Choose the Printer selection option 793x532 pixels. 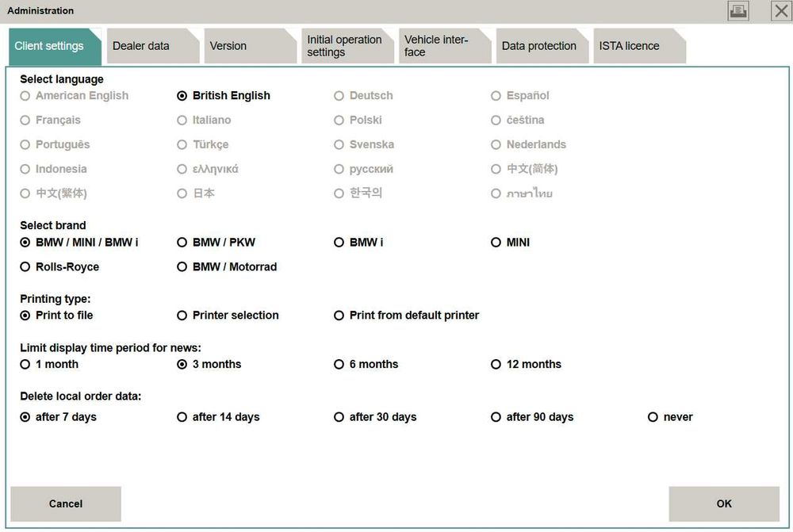182,316
